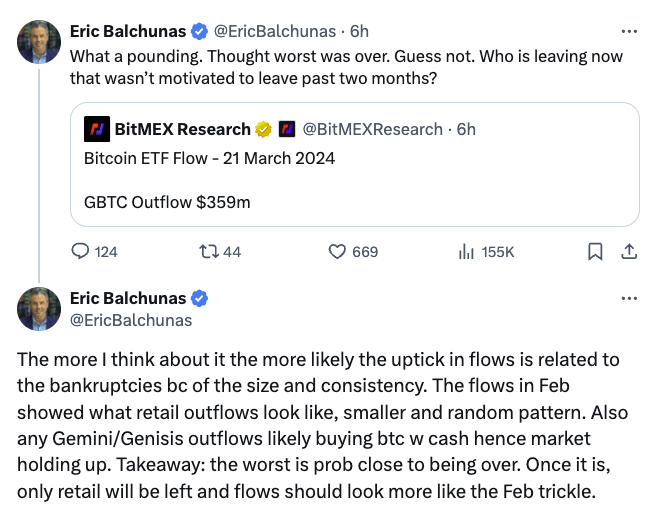Open the @EricBalchunas handle on the second tweet
The width and height of the screenshot is (655, 517).
(130, 320)
